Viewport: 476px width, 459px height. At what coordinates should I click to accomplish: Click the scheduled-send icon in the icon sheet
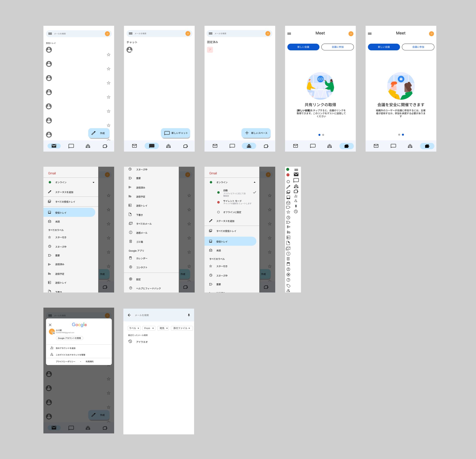(x=289, y=232)
